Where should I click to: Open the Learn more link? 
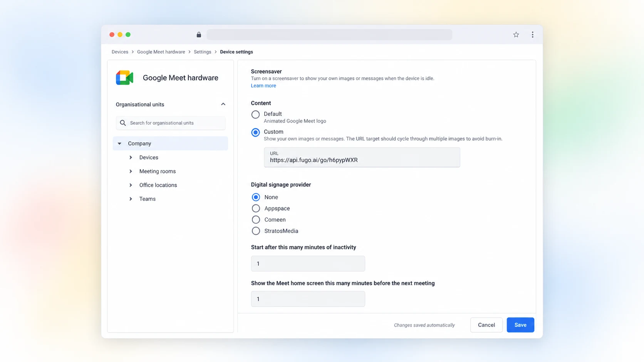pyautogui.click(x=263, y=86)
